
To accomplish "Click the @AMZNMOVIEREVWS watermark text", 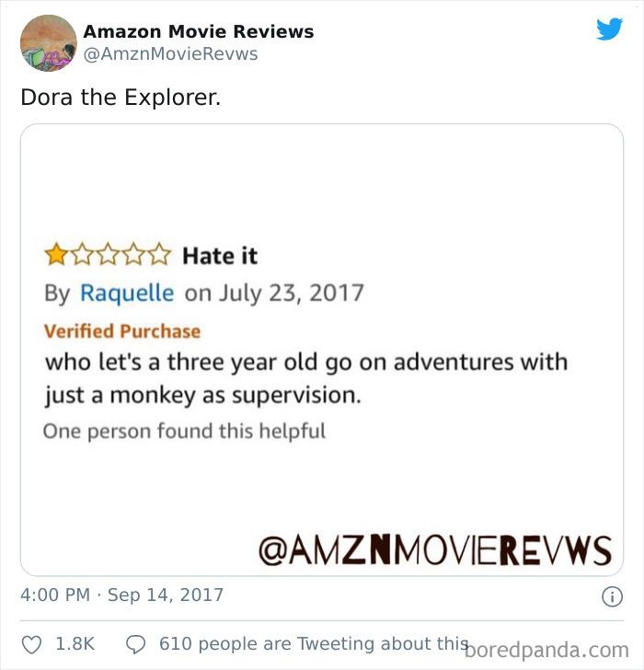I will pyautogui.click(x=435, y=551).
